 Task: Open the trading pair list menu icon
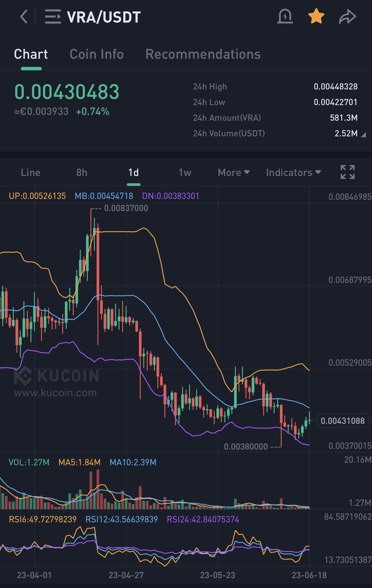pyautogui.click(x=53, y=17)
